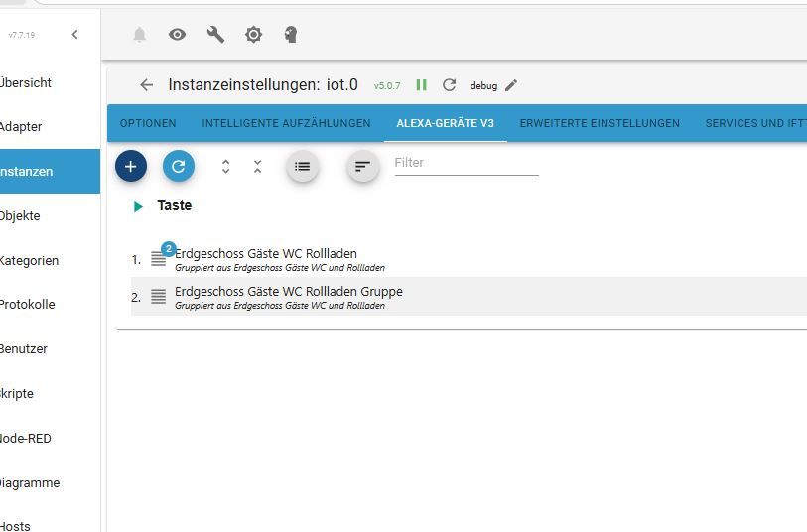The image size is (807, 532).
Task: Collapse the sidebar with the chevron arrow
Action: point(75,35)
